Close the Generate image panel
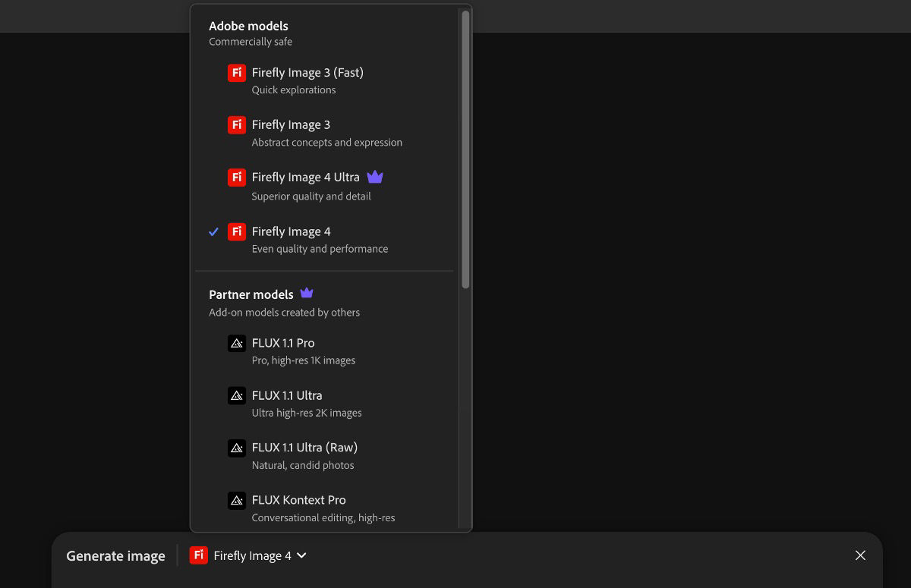 860,555
